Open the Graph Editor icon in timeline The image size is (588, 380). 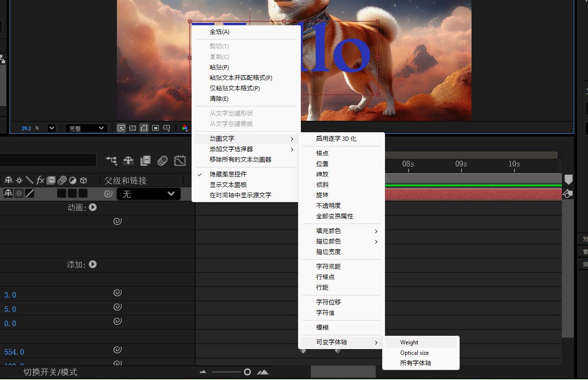[179, 161]
